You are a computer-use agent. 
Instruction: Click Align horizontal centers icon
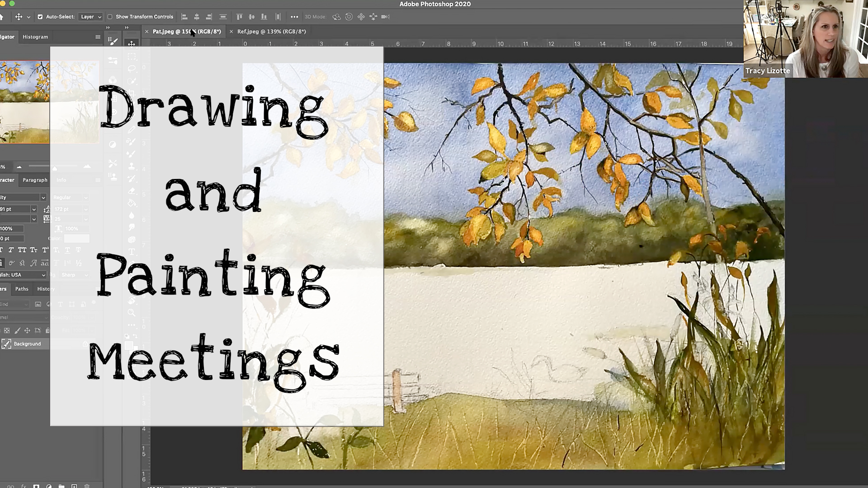197,17
